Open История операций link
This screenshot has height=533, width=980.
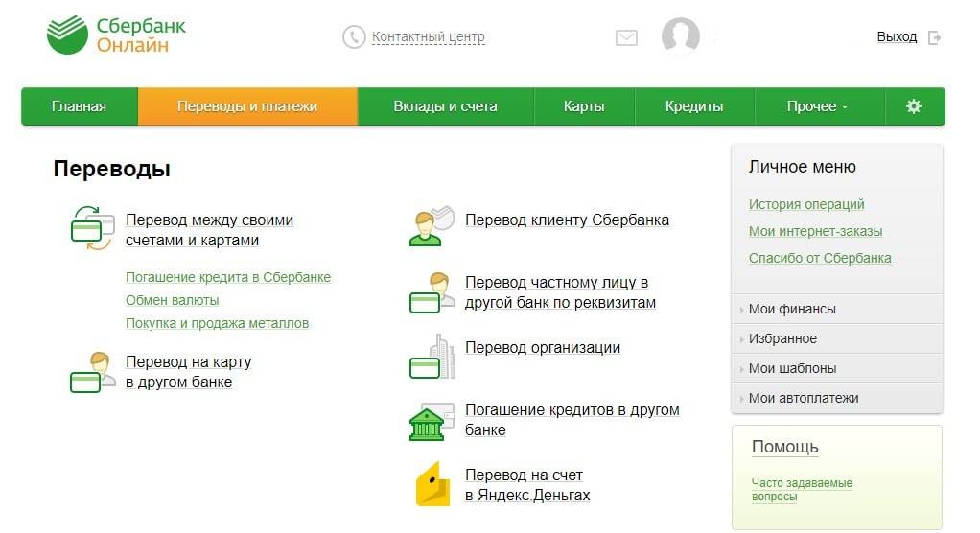[806, 204]
